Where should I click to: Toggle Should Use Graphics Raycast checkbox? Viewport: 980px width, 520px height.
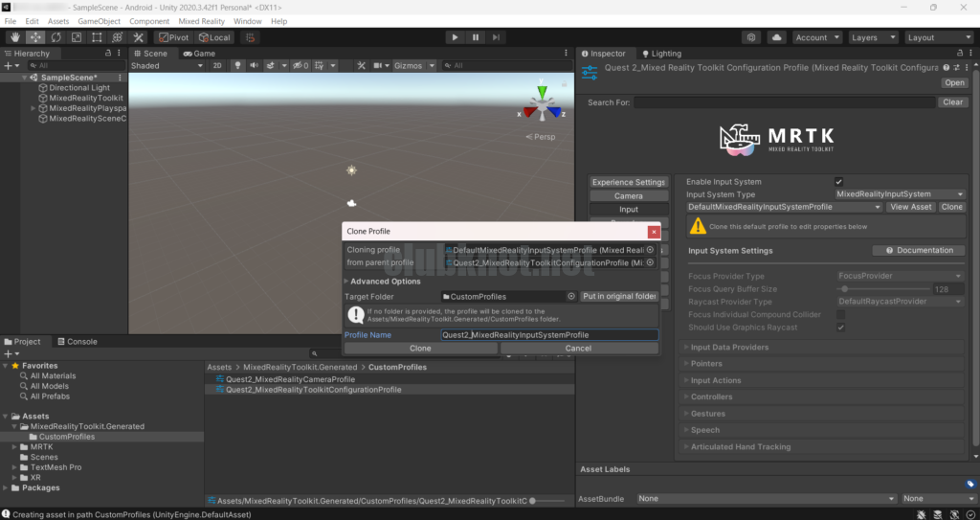coord(840,328)
